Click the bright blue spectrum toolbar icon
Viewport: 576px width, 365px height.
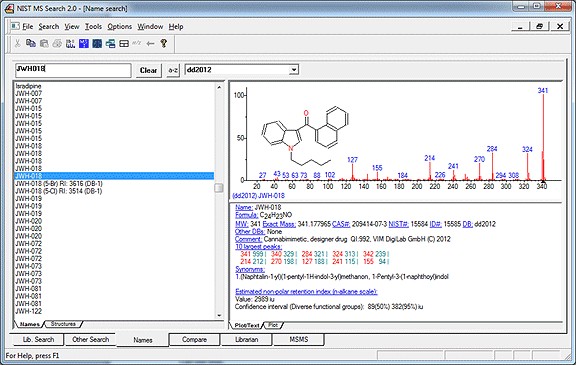tap(84, 44)
